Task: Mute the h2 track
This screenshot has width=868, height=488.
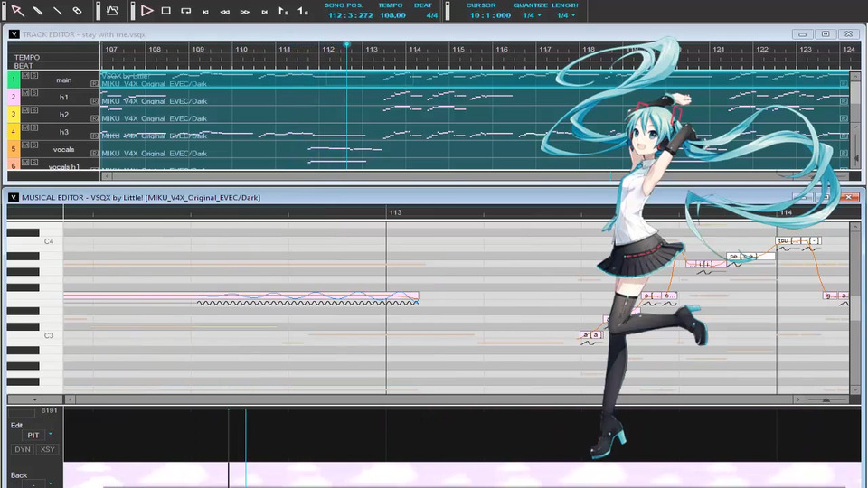Action: [25, 110]
